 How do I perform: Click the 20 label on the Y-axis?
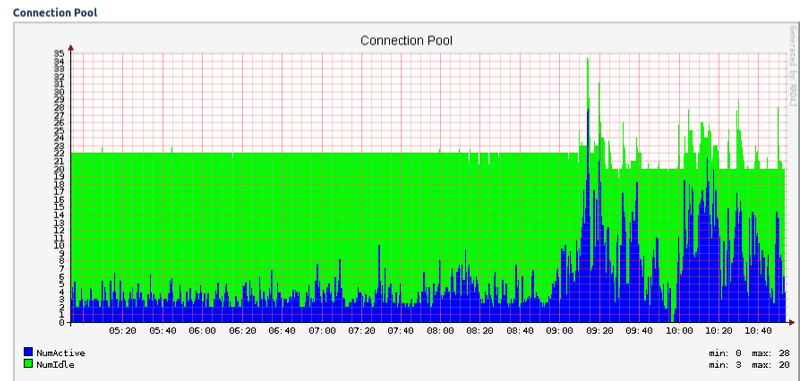tap(59, 169)
